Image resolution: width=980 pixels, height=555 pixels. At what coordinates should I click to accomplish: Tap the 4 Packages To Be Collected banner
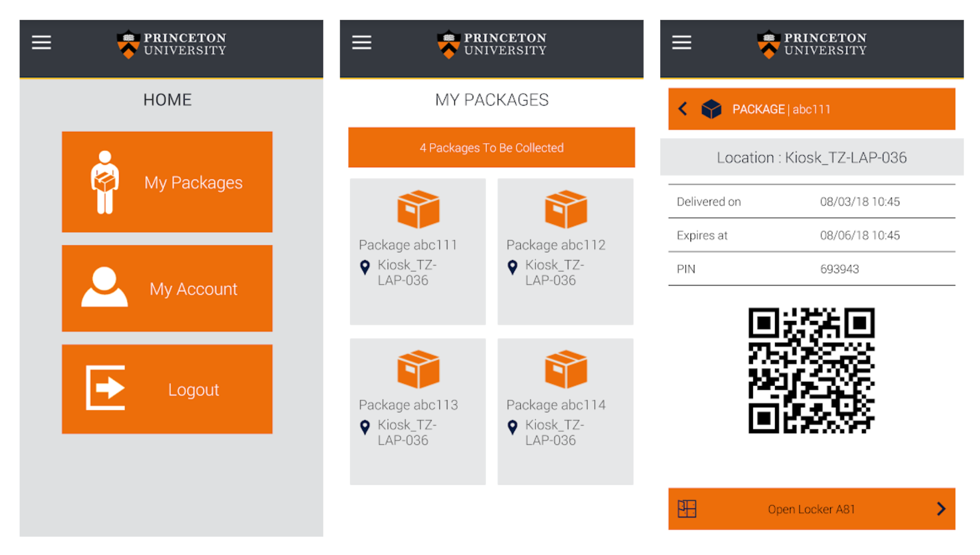(x=491, y=148)
